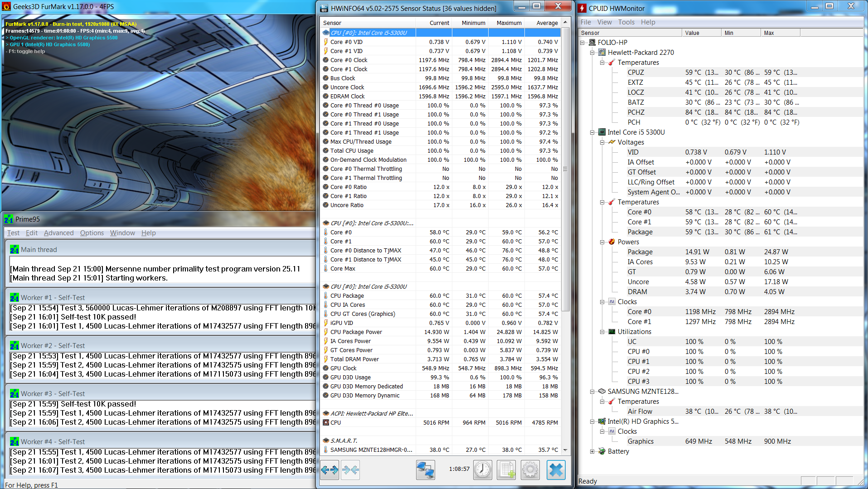868x489 pixels.
Task: Click the Main thread window icon in Prime95
Action: [15, 250]
